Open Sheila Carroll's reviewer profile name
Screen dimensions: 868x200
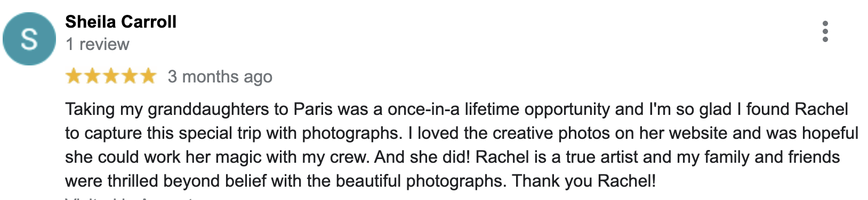(x=121, y=22)
